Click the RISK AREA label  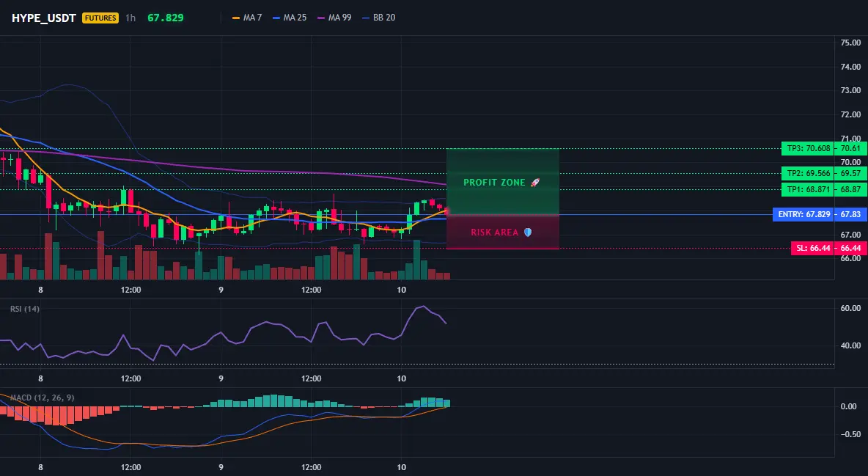coord(494,232)
